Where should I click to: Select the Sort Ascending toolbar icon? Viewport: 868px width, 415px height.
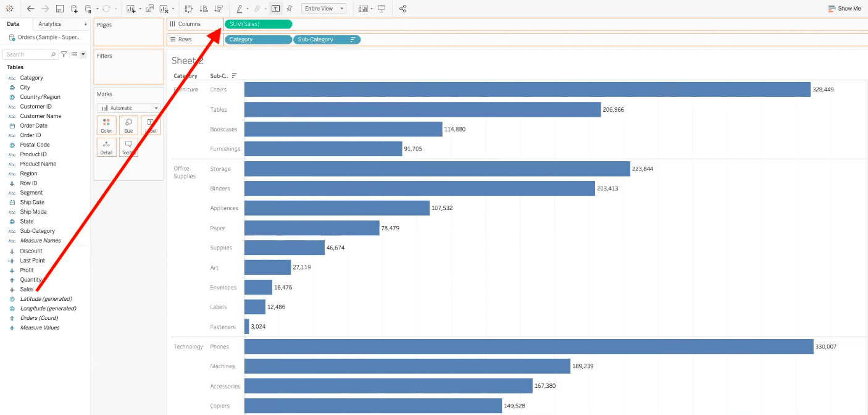(x=204, y=9)
